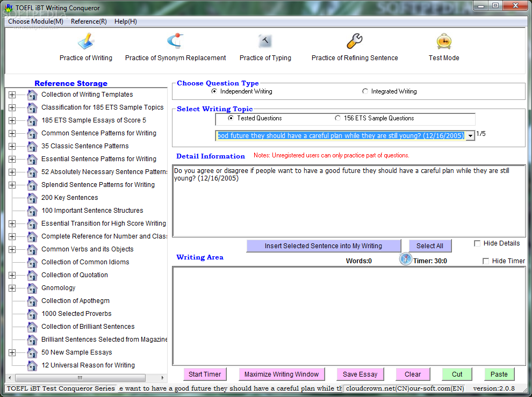
Task: Click house icon beside 50 New Sample Essays
Action: [x=32, y=352]
